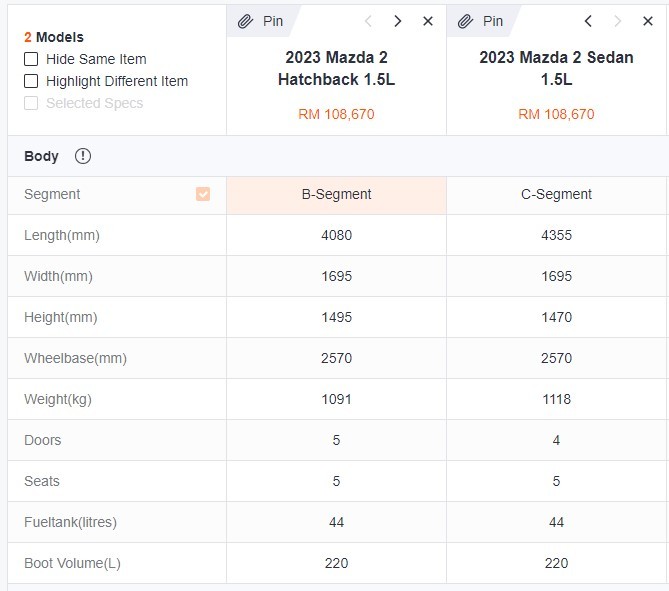Click the Body section header
The height and width of the screenshot is (591, 669).
41,156
